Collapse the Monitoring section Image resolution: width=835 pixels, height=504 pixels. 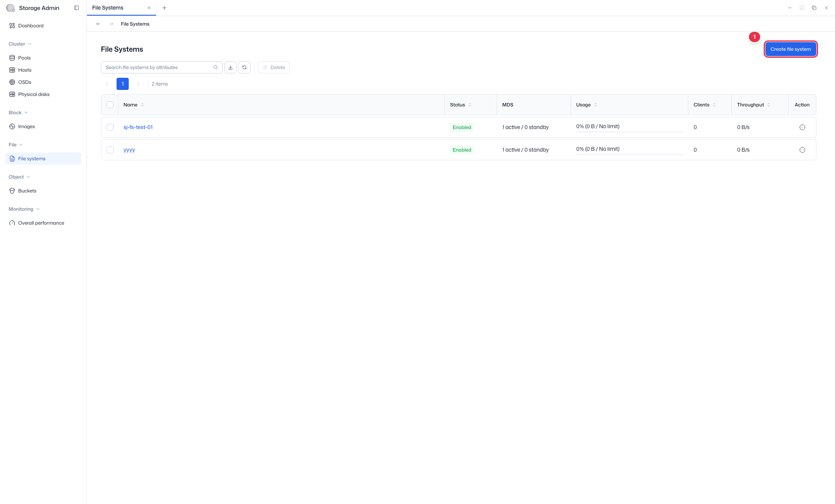pyautogui.click(x=24, y=209)
